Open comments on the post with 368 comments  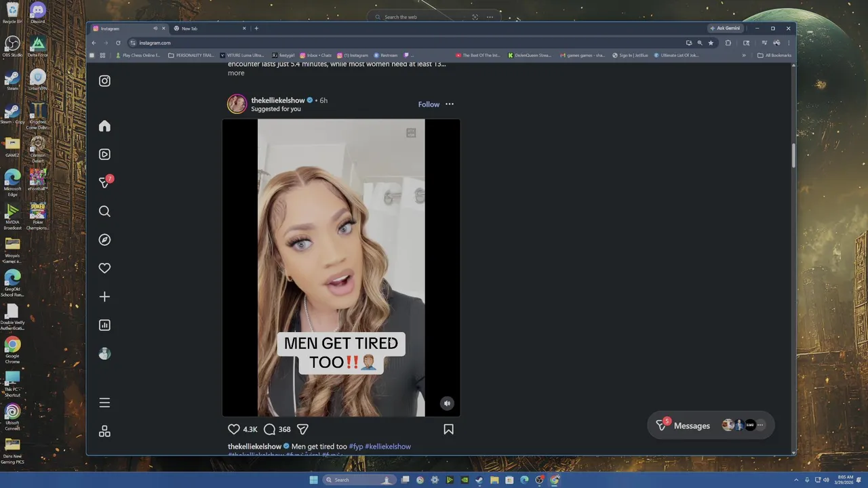(x=269, y=429)
